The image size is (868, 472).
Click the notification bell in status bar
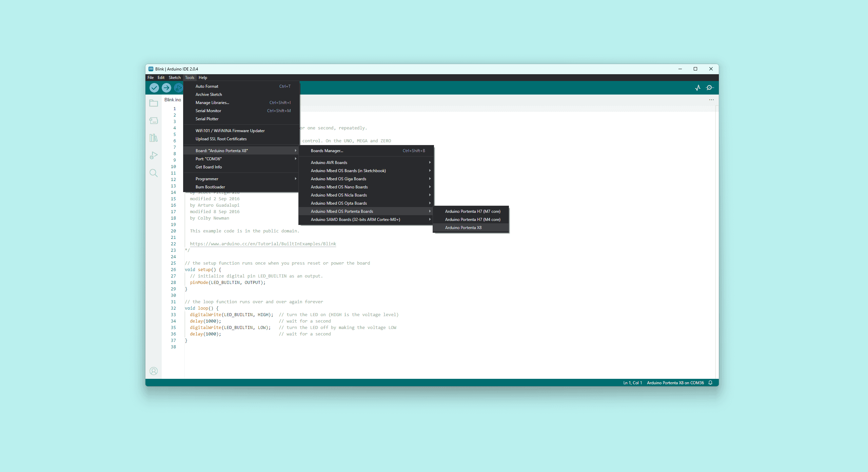coord(710,383)
